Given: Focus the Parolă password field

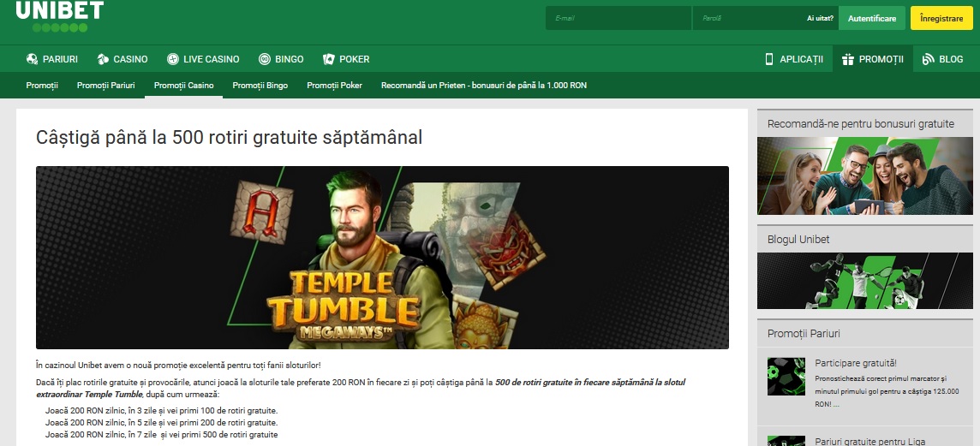Looking at the screenshot, I should point(747,18).
